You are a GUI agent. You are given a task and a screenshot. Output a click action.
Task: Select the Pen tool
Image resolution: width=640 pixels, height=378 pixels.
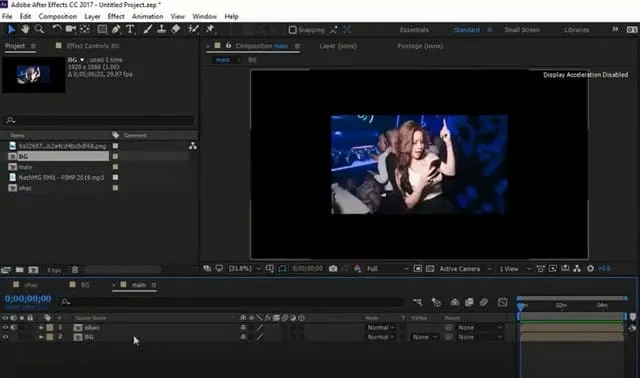[x=116, y=29]
